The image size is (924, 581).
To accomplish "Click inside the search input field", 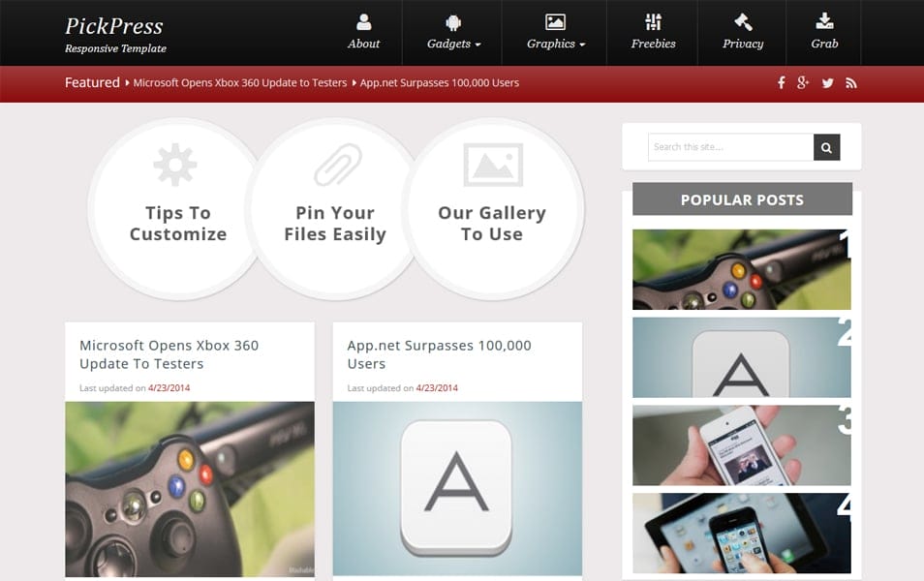I will (722, 147).
